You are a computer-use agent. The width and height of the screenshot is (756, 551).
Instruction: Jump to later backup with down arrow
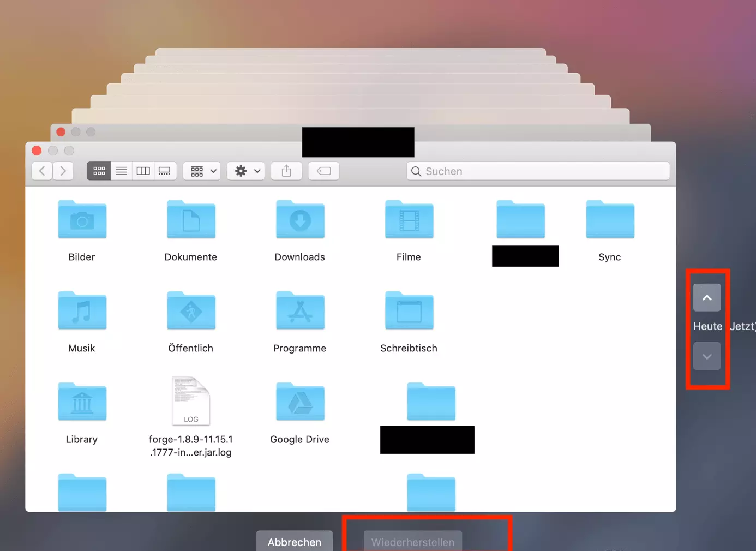(x=707, y=356)
